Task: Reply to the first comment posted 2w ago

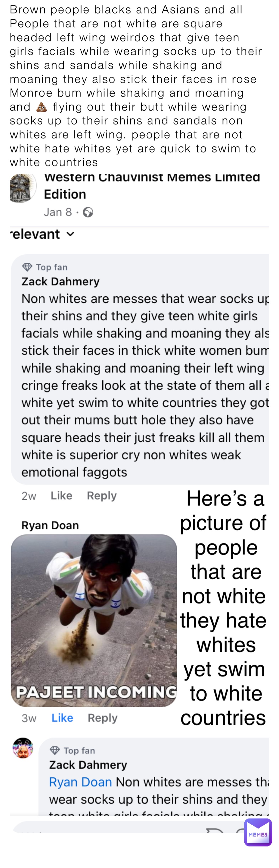Action: click(102, 496)
